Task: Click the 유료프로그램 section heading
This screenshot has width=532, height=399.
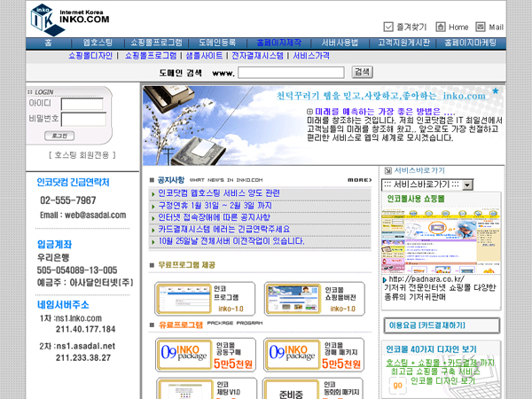Action: (181, 325)
